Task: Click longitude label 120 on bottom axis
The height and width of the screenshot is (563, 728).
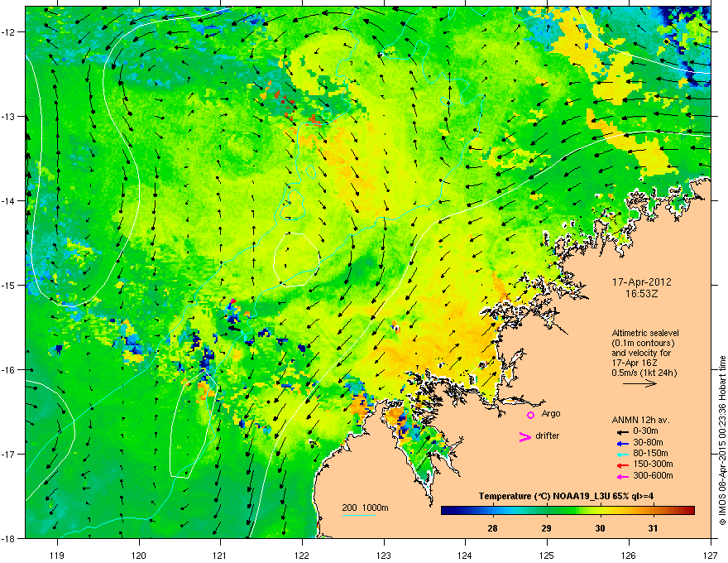Action: [x=139, y=555]
